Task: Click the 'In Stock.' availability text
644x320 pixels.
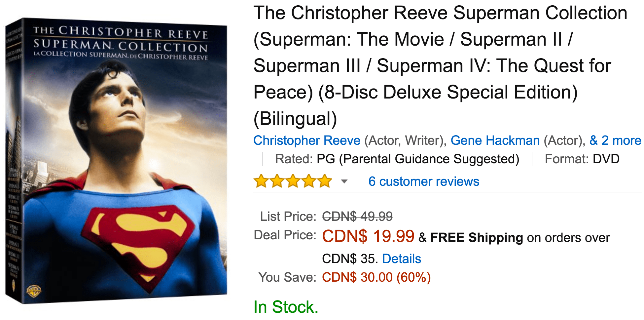Action: pyautogui.click(x=286, y=307)
